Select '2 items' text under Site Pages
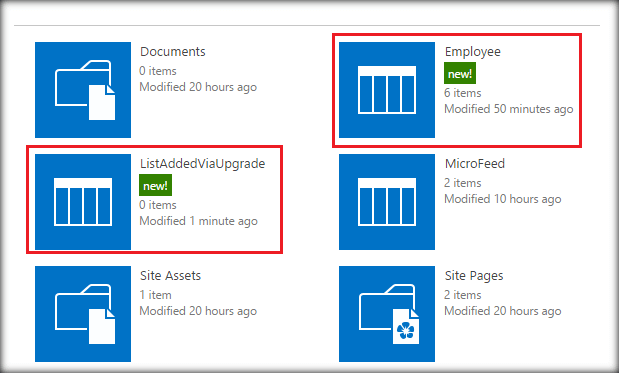Image resolution: width=619 pixels, height=373 pixels. (x=463, y=295)
